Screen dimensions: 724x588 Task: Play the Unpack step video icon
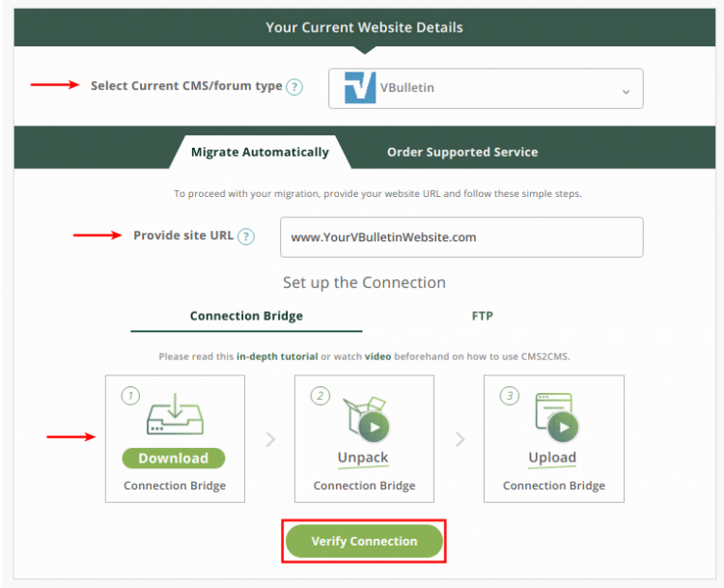point(374,428)
